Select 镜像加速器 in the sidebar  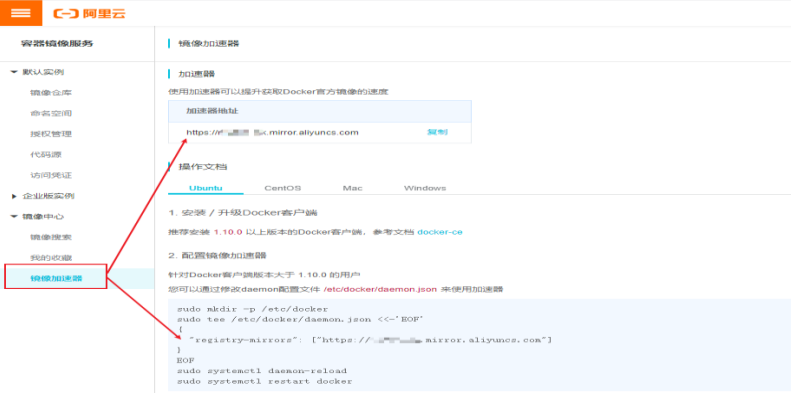point(56,278)
